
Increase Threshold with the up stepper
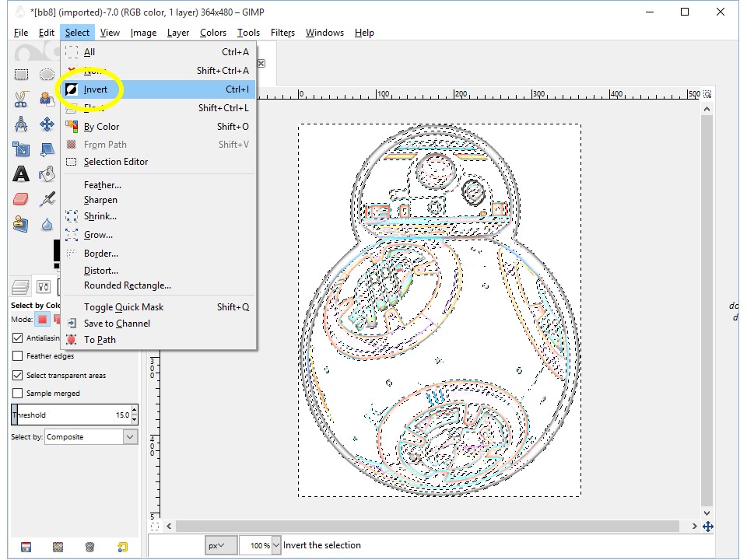coord(135,410)
